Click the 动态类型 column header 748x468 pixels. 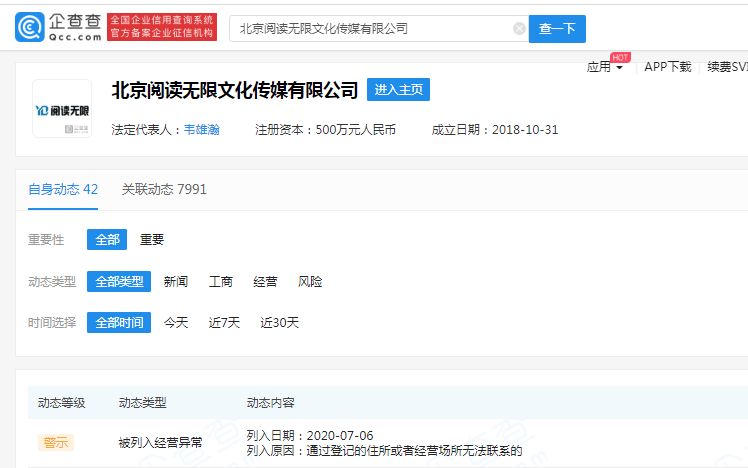(142, 403)
